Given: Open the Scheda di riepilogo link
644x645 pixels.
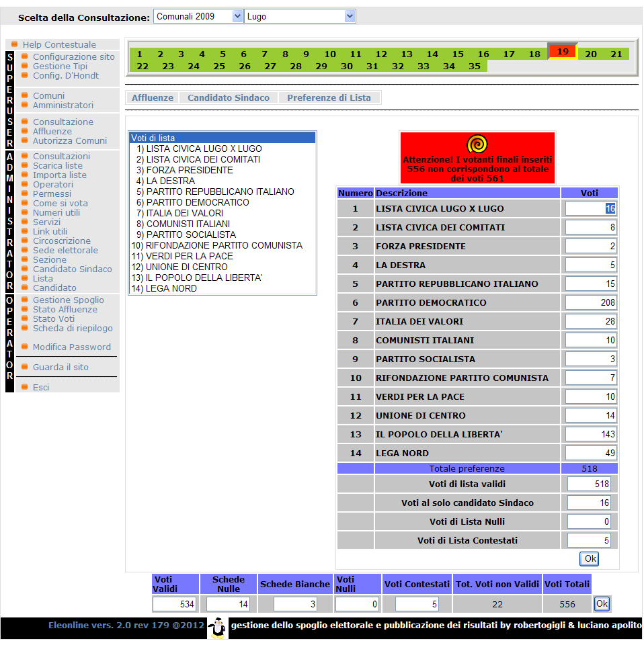Looking at the screenshot, I should point(73,328).
